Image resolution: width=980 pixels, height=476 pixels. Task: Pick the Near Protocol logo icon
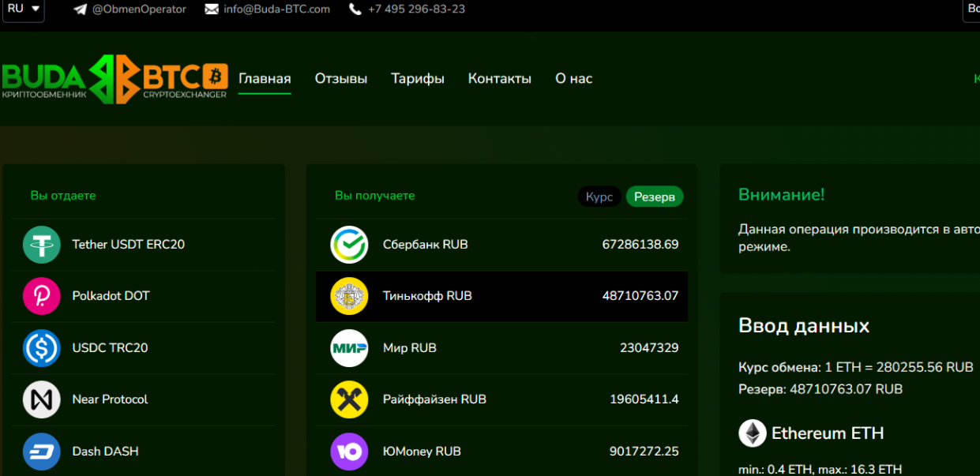[42, 399]
